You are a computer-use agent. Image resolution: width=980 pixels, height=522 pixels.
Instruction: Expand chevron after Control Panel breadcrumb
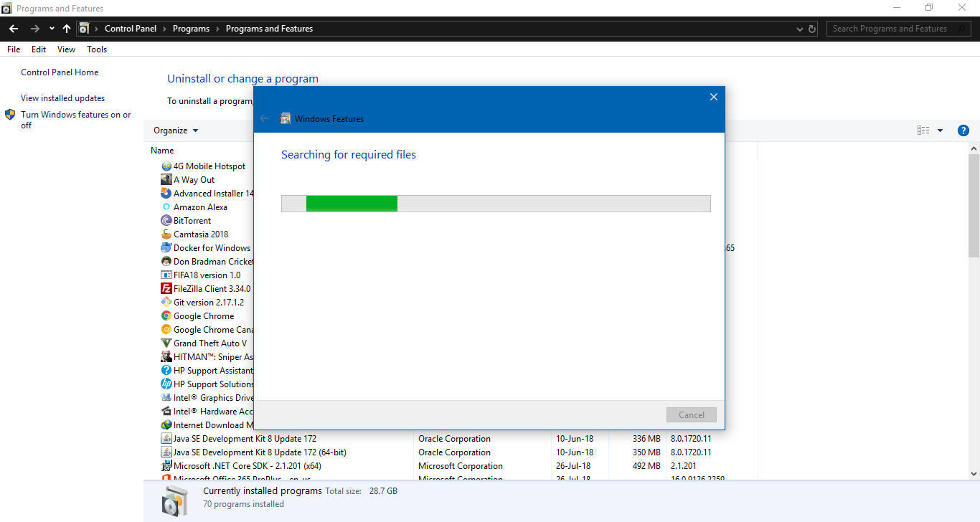164,29
